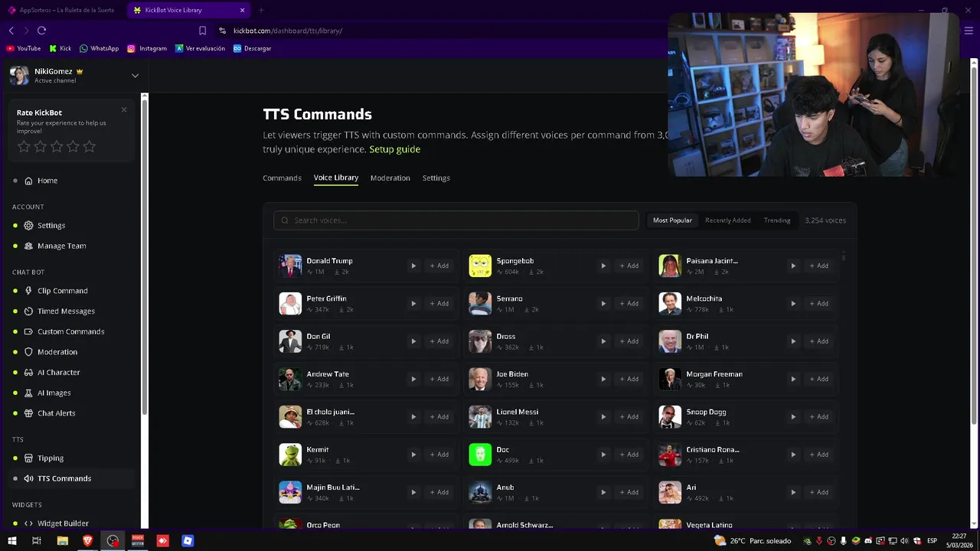Add the Cristiano Ronaldo voice

click(x=818, y=455)
